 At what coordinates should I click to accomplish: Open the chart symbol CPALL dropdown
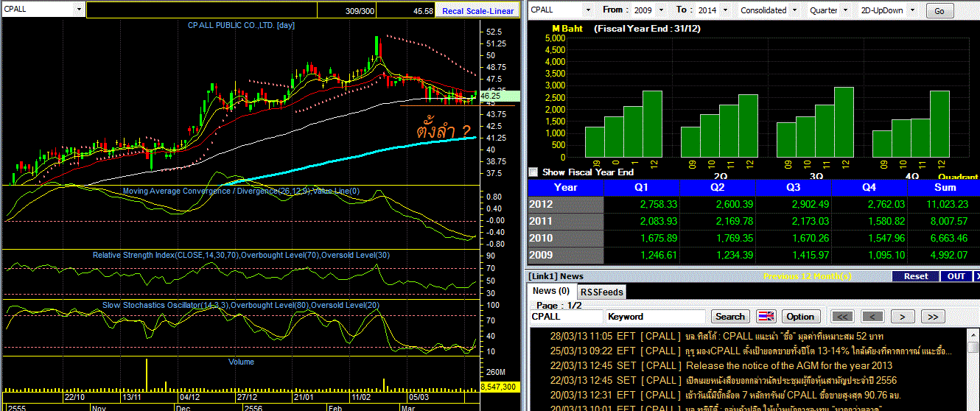pos(79,10)
